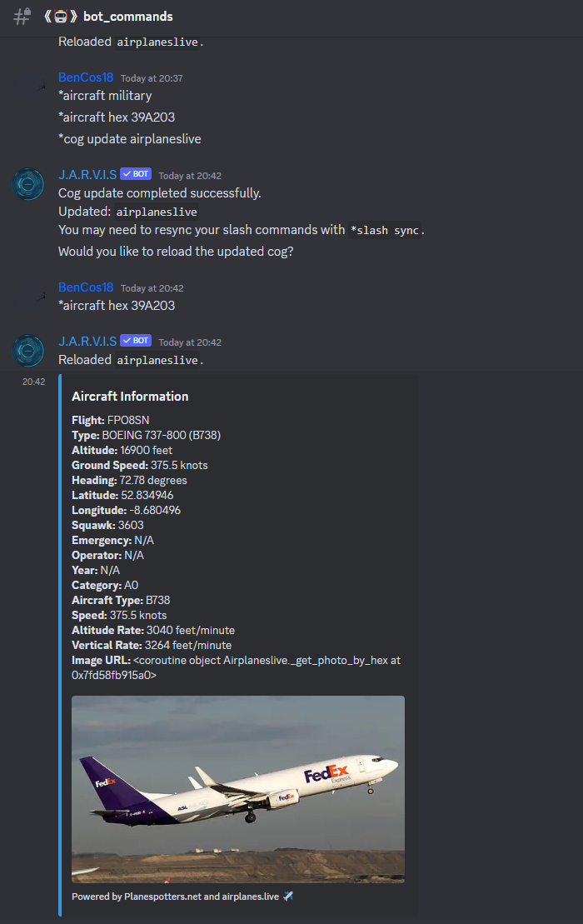Open J.A.R.V.I.S username on Reloaded message
583x924 pixels.
[x=87, y=342]
